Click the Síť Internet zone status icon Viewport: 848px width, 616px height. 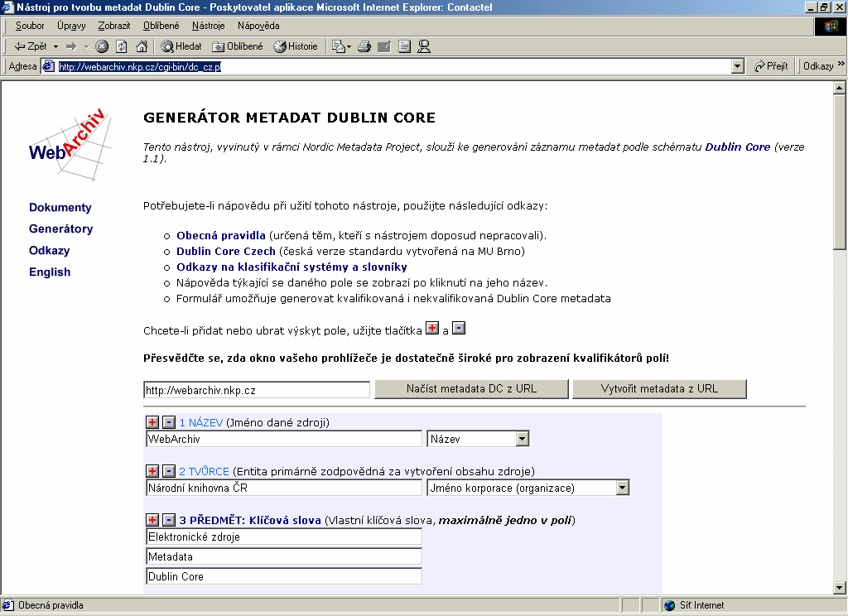pos(670,605)
